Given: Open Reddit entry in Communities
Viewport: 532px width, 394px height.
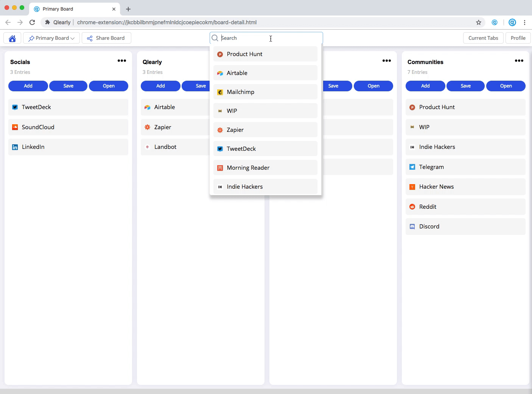Looking at the screenshot, I should [465, 207].
